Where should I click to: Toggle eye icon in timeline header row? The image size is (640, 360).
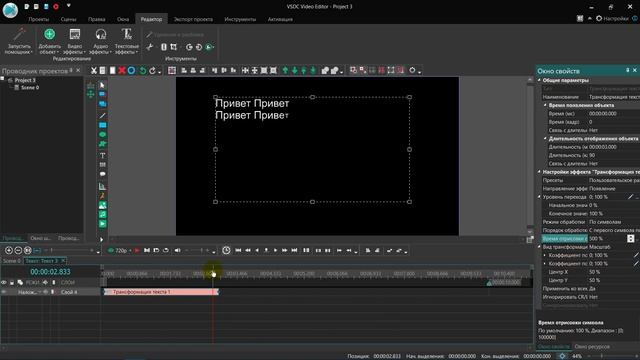coord(4,282)
